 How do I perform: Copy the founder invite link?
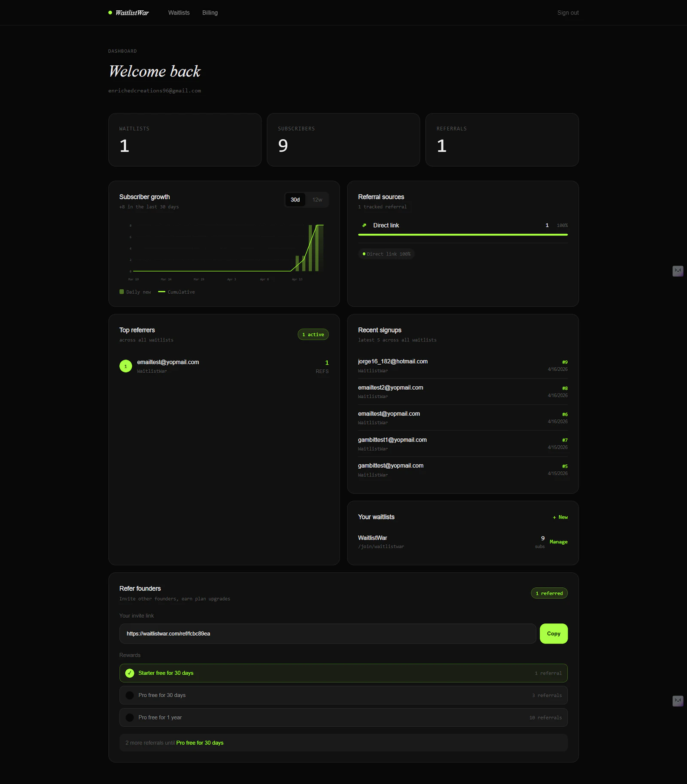tap(553, 633)
